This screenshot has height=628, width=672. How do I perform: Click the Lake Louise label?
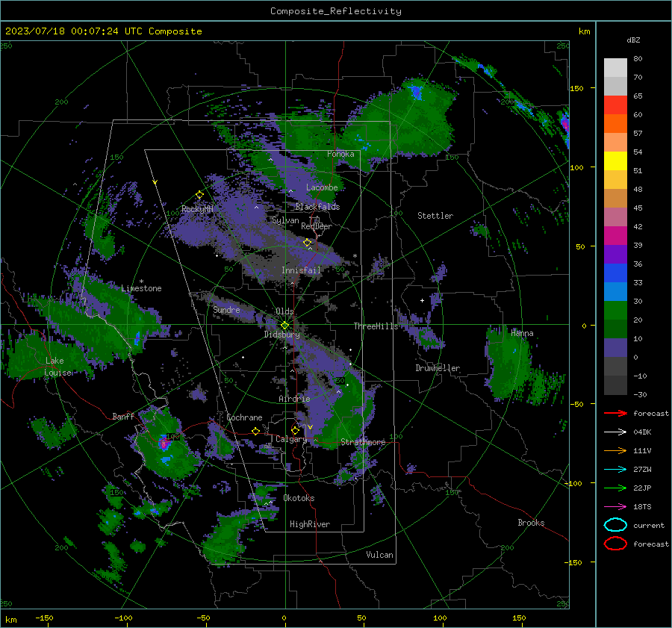[x=59, y=367]
